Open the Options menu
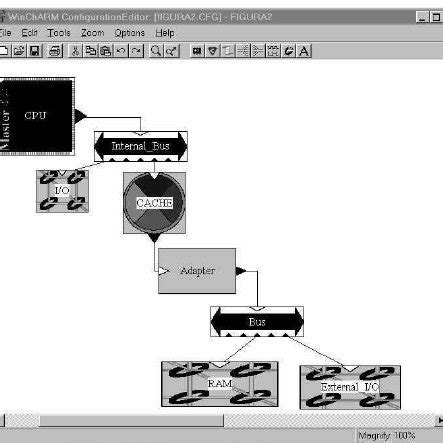443x443 pixels. (x=130, y=33)
